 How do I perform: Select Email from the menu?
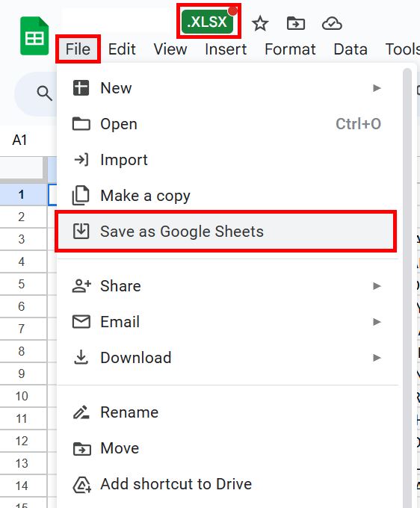coord(227,322)
